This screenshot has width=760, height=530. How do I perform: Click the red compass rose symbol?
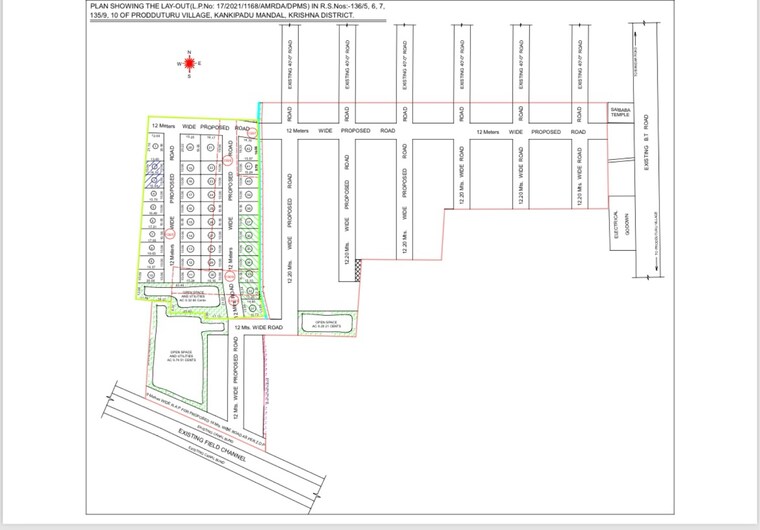point(189,64)
